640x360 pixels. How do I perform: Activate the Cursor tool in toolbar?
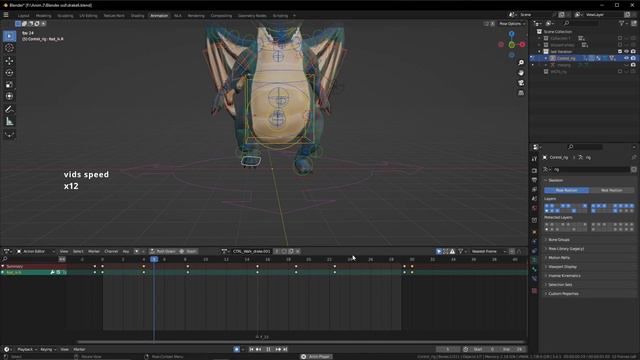point(9,48)
